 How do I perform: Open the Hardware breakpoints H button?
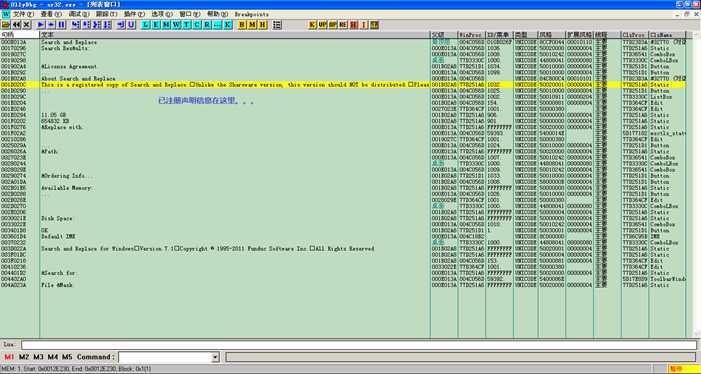[x=263, y=25]
